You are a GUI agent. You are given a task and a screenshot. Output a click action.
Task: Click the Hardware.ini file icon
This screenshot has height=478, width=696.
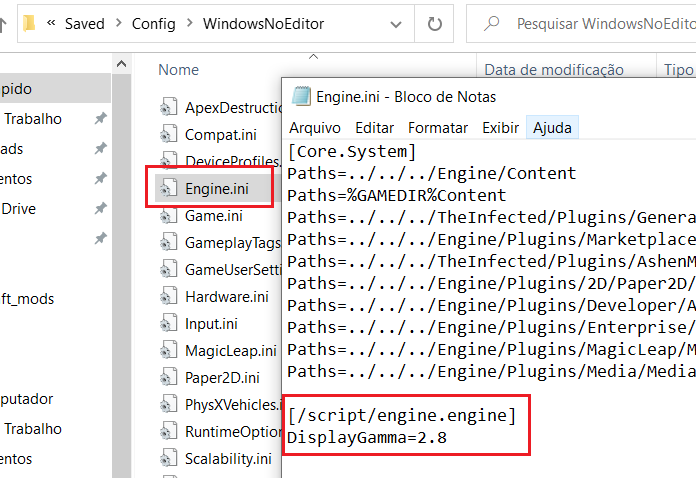168,296
